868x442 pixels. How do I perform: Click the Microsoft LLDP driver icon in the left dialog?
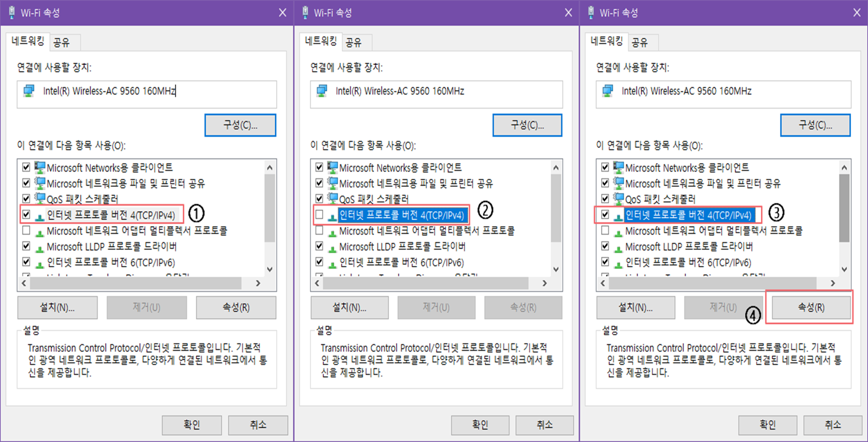(39, 248)
